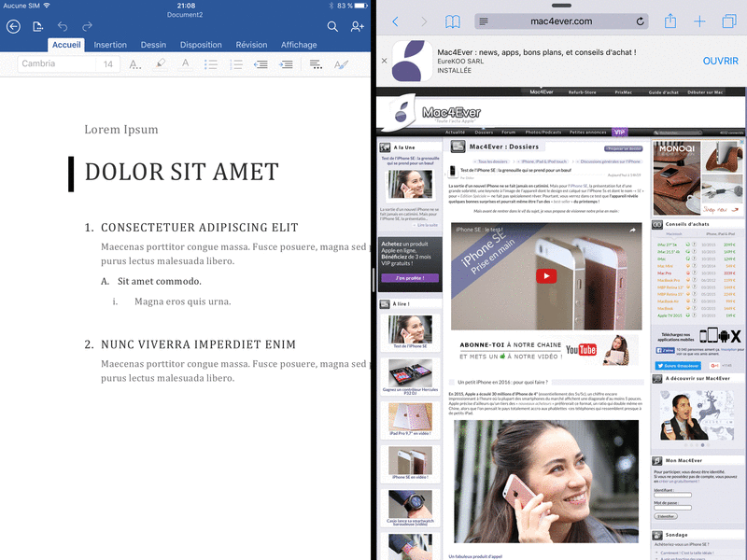The height and width of the screenshot is (560, 747).
Task: Choose the font color tool
Action: click(x=185, y=63)
